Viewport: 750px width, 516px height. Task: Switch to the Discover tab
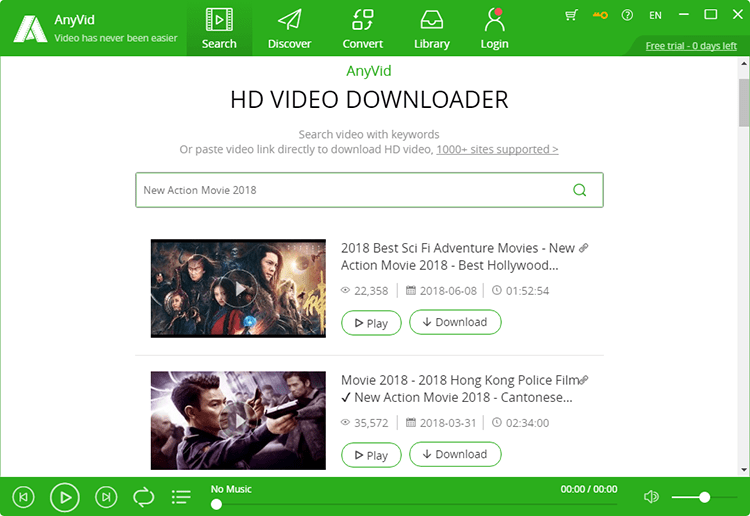[x=289, y=28]
